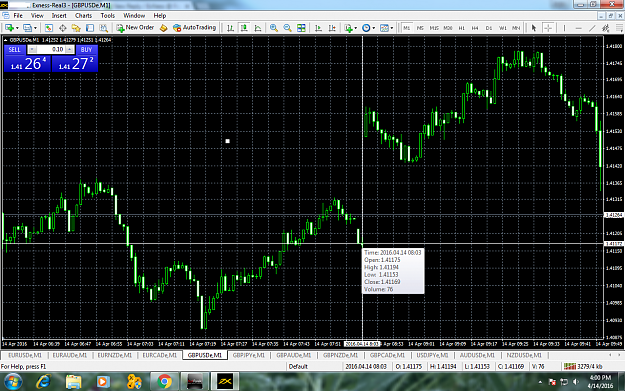Screen dimensions: 625x391
Task: Switch timeframe to MN
Action: pyautogui.click(x=516, y=28)
